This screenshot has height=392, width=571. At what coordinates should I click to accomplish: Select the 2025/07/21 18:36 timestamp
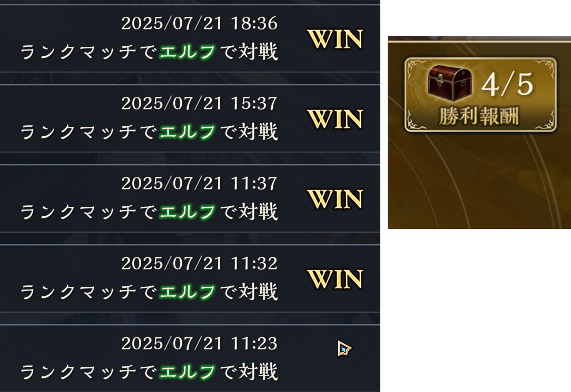tap(199, 23)
